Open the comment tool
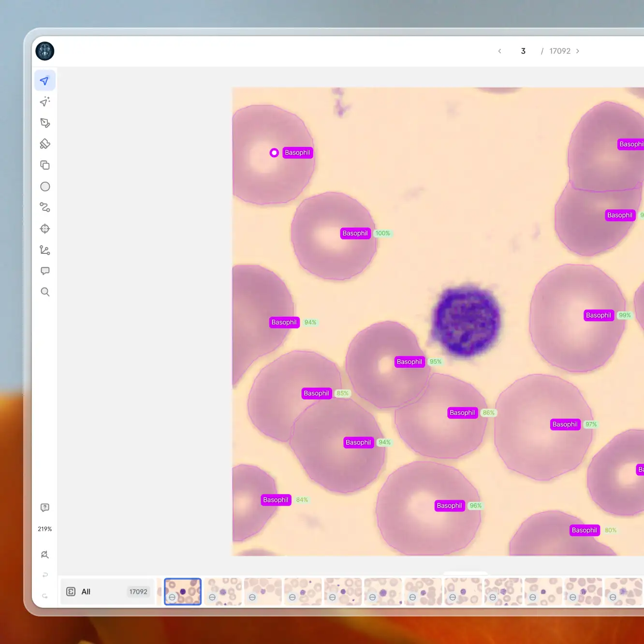Image resolution: width=644 pixels, height=644 pixels. pos(44,270)
